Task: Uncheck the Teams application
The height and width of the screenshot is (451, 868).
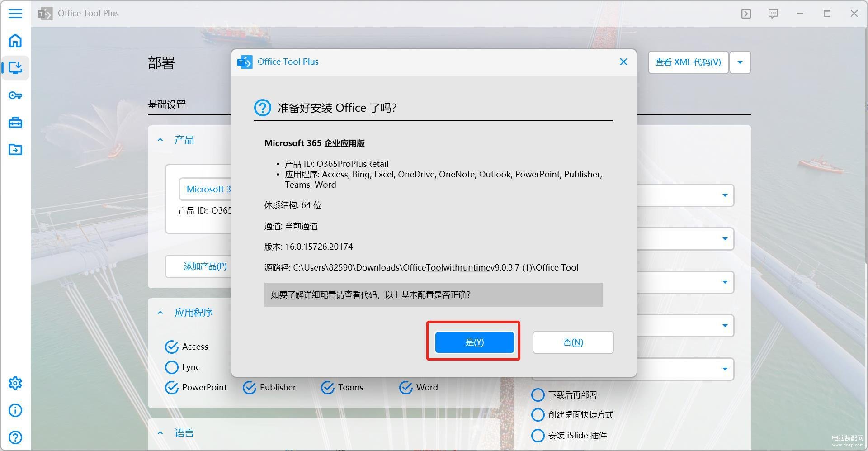Action: point(328,388)
